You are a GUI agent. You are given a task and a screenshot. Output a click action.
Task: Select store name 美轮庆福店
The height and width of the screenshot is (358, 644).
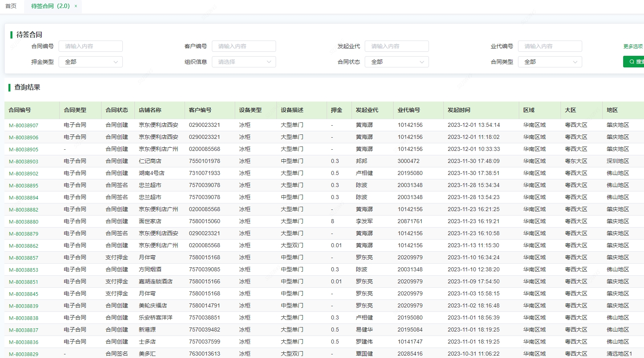pyautogui.click(x=153, y=305)
